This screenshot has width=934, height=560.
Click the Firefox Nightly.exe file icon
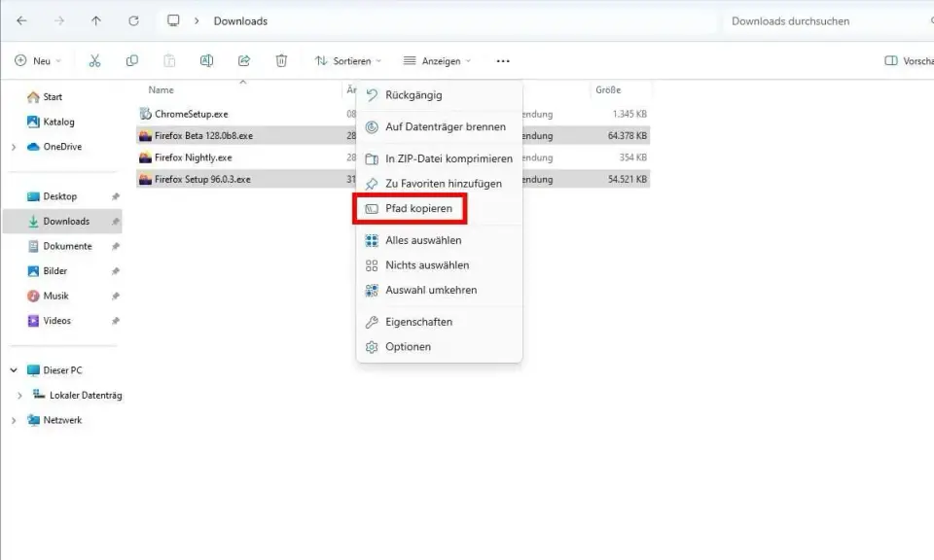pos(145,157)
